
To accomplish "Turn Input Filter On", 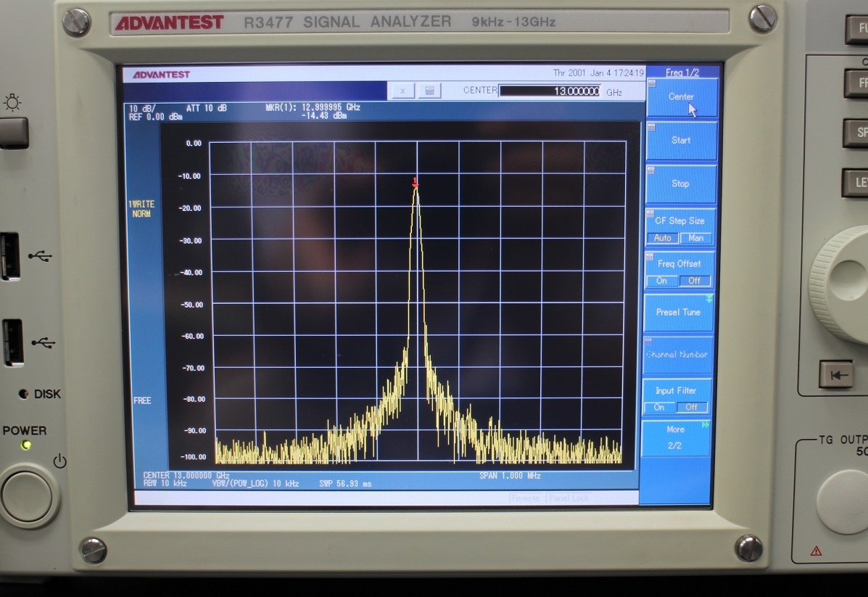I will click(659, 407).
